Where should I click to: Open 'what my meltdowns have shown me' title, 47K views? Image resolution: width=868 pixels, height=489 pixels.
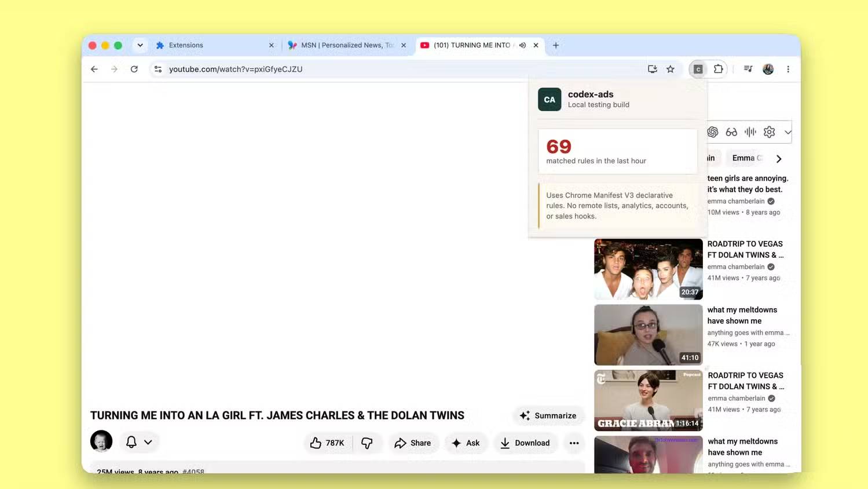(742, 315)
